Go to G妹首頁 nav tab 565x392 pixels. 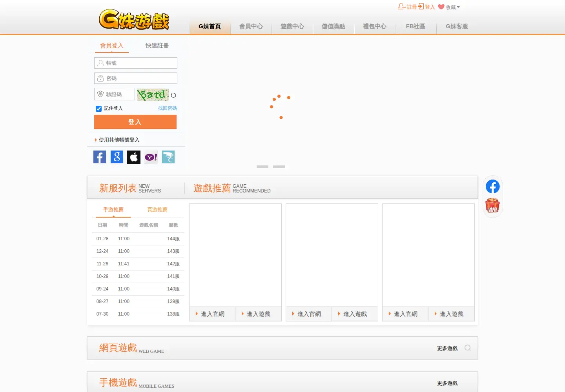[x=210, y=26]
